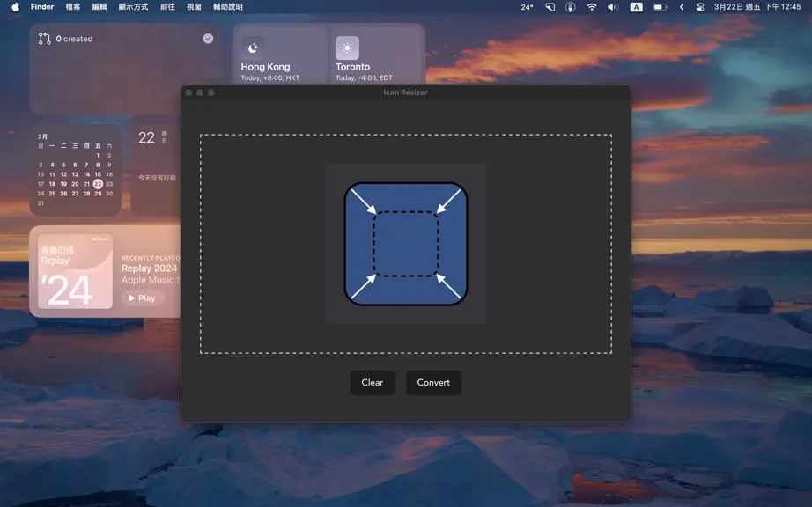Click the back chevron icon in menu bar
812x507 pixels.
tap(682, 7)
